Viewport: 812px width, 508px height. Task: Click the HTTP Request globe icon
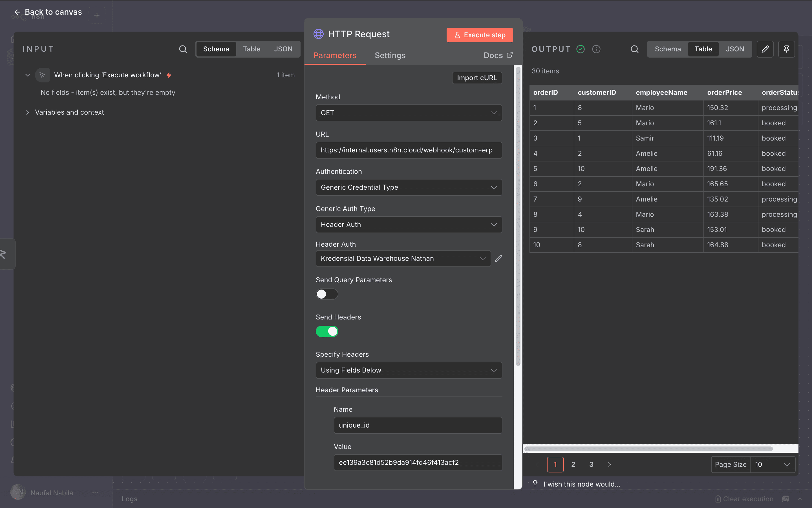pos(318,34)
